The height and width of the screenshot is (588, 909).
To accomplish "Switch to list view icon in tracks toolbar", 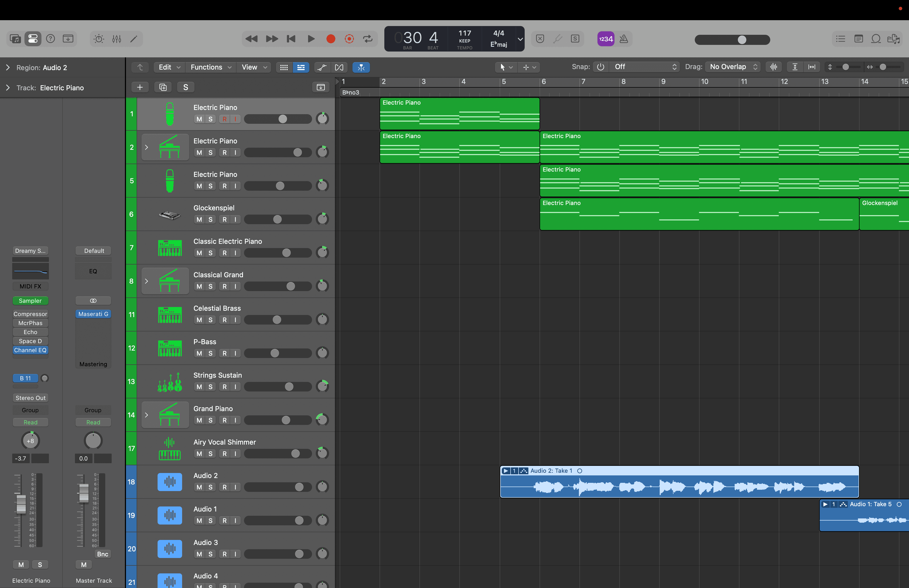I will pos(301,67).
